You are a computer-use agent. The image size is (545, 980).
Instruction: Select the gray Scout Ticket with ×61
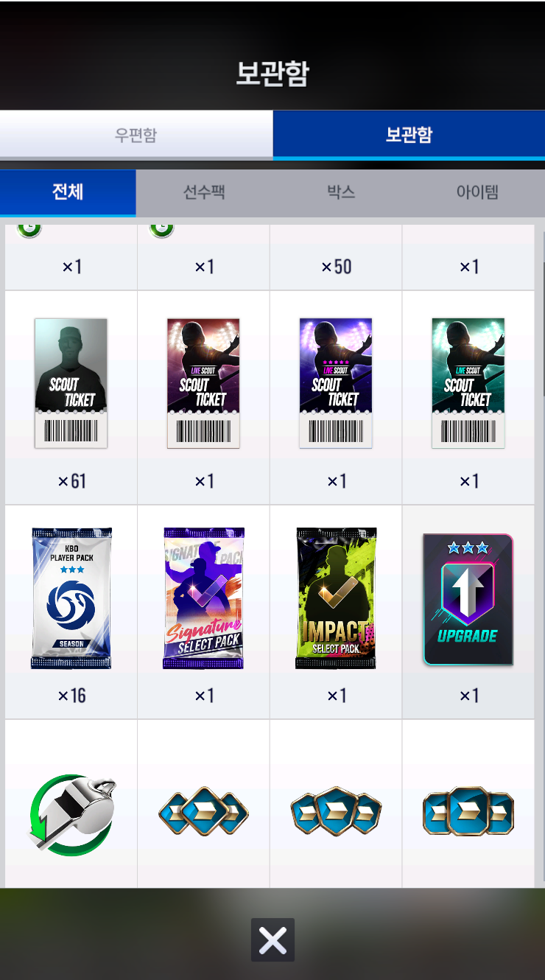(x=71, y=383)
